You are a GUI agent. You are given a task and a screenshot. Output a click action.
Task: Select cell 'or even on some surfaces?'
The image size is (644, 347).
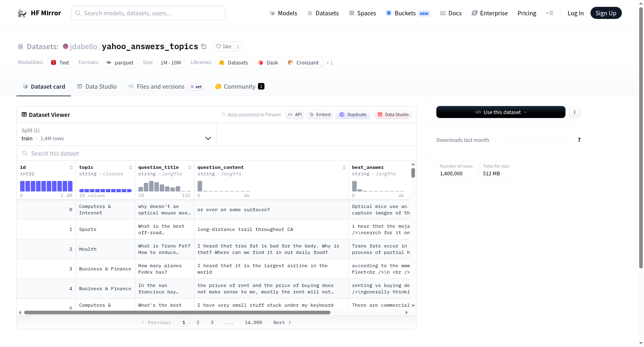tap(271, 210)
